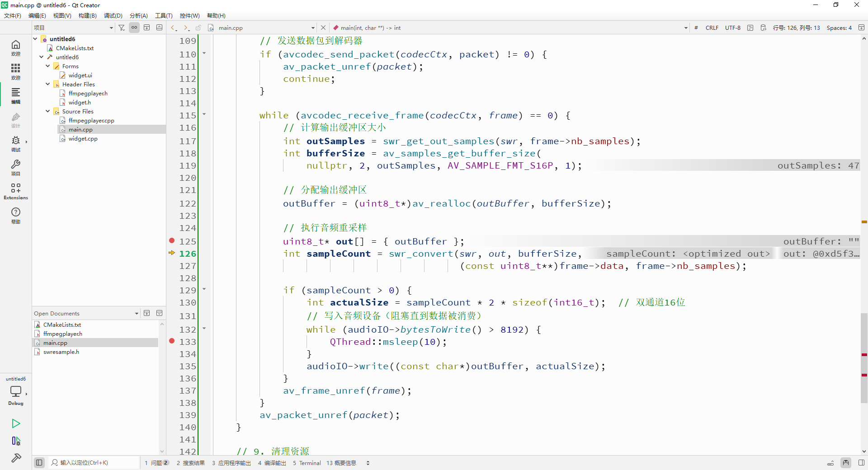
Task: Select ffmpegplayer.cpp in project tree
Action: [91, 120]
